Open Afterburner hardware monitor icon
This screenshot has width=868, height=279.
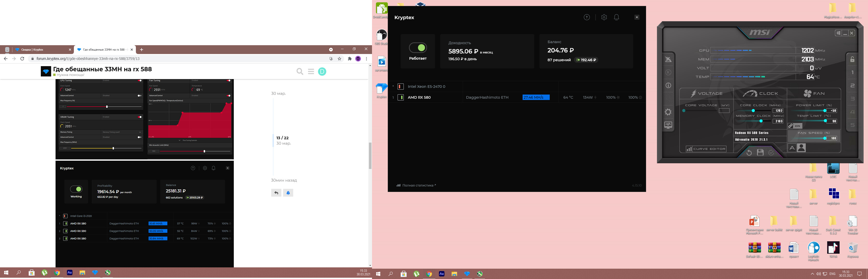point(668,125)
